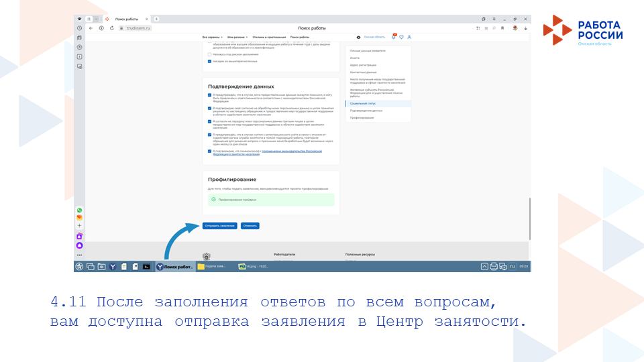Click the notifications bell icon
This screenshot has width=644, height=362.
394,37
